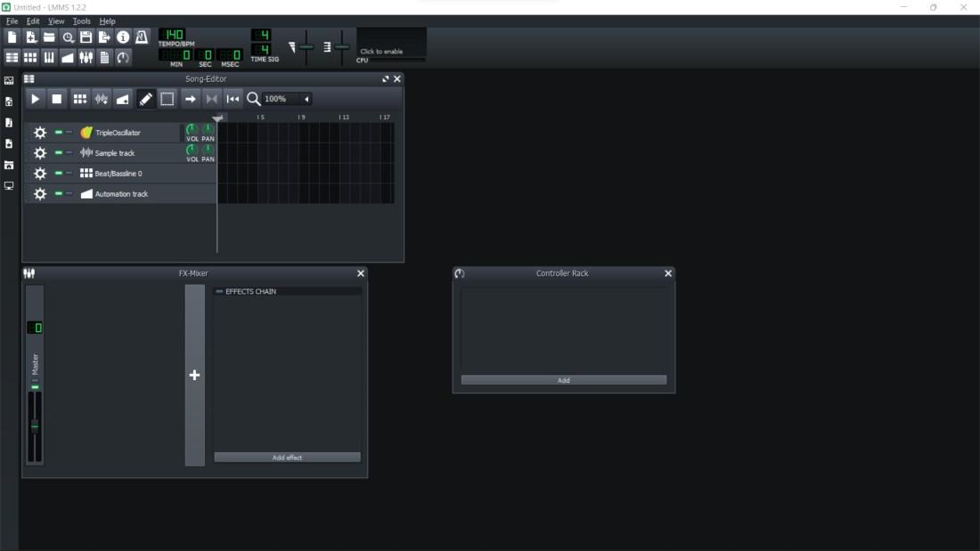Click Add in the Controller Rack
This screenshot has height=551, width=980.
click(x=563, y=379)
